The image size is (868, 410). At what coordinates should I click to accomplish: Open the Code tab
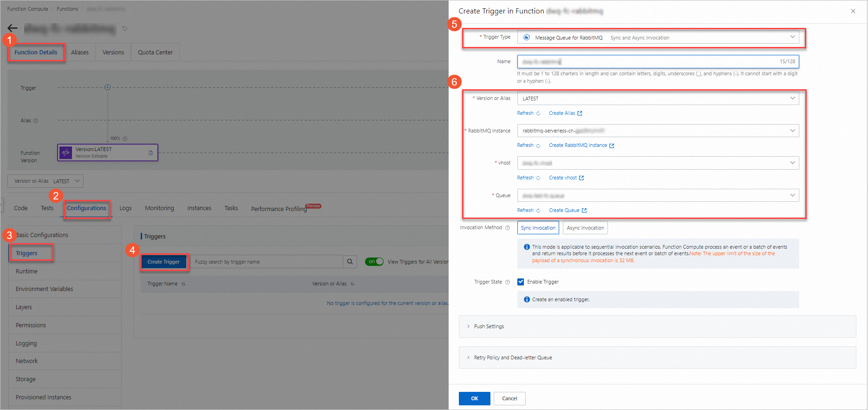21,208
